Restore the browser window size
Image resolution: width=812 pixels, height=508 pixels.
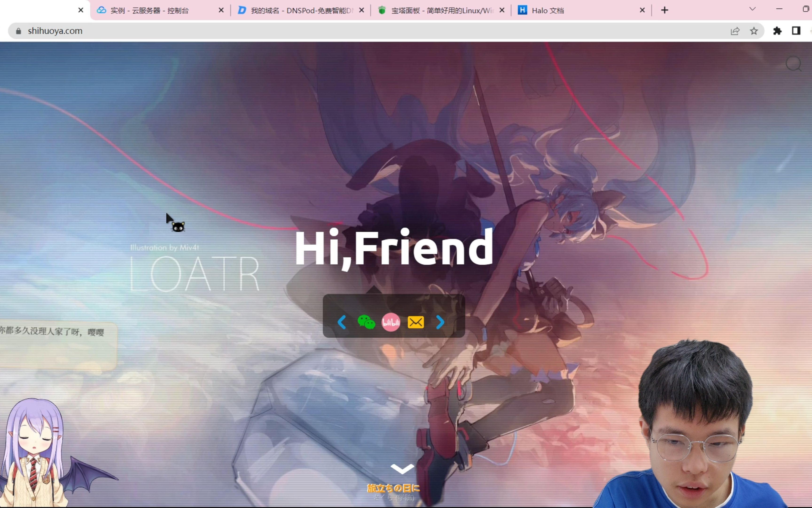[x=806, y=9]
